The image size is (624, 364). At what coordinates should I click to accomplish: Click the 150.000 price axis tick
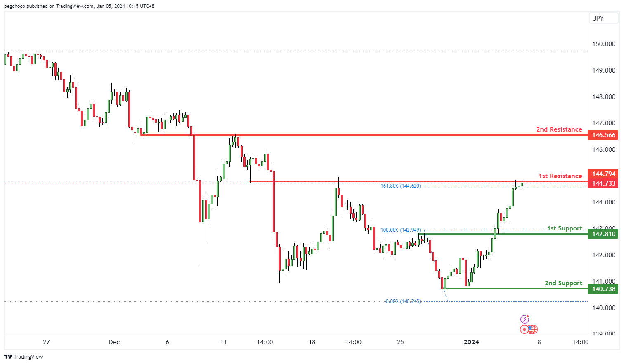coord(603,44)
